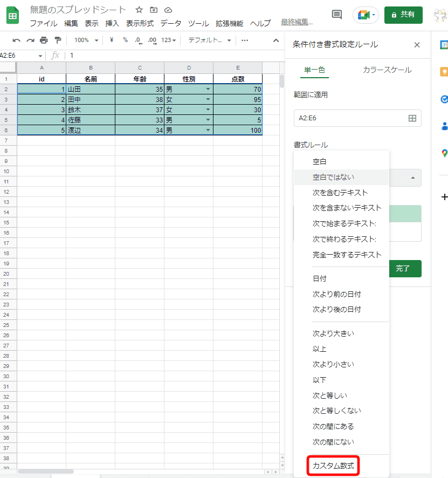Click the Redo icon
This screenshot has width=448, height=478.
(30, 40)
